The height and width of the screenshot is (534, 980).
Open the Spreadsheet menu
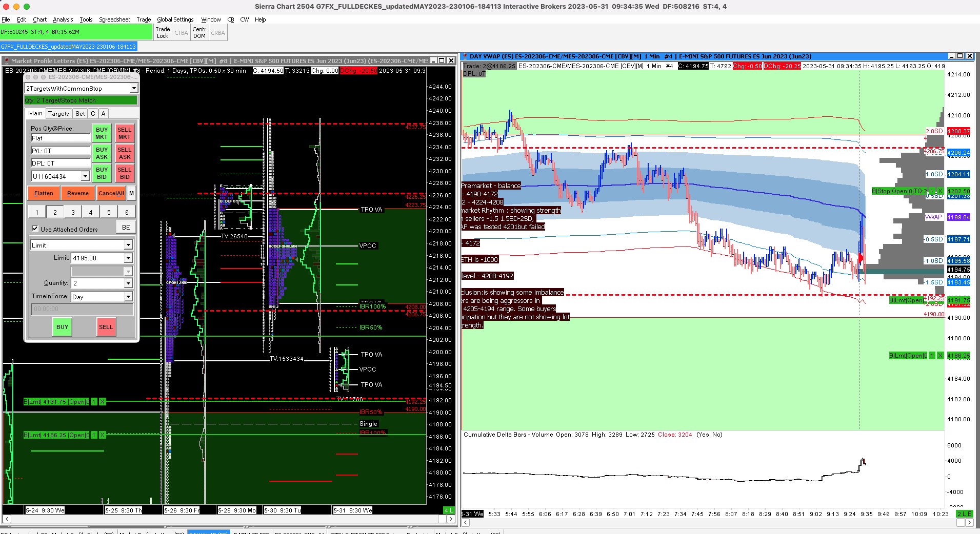pyautogui.click(x=115, y=19)
